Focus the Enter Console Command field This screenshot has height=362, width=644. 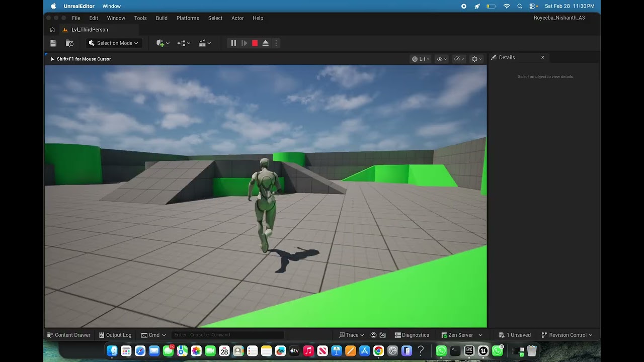click(227, 335)
